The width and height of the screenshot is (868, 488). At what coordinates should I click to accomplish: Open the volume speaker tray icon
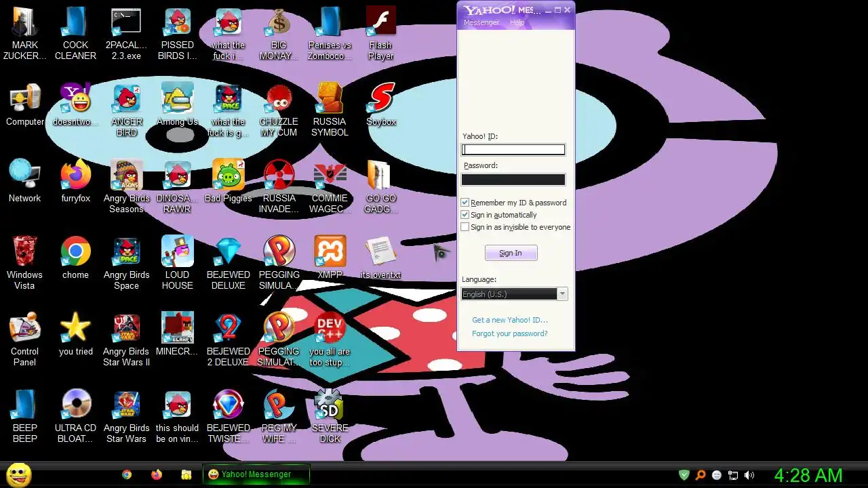(749, 475)
